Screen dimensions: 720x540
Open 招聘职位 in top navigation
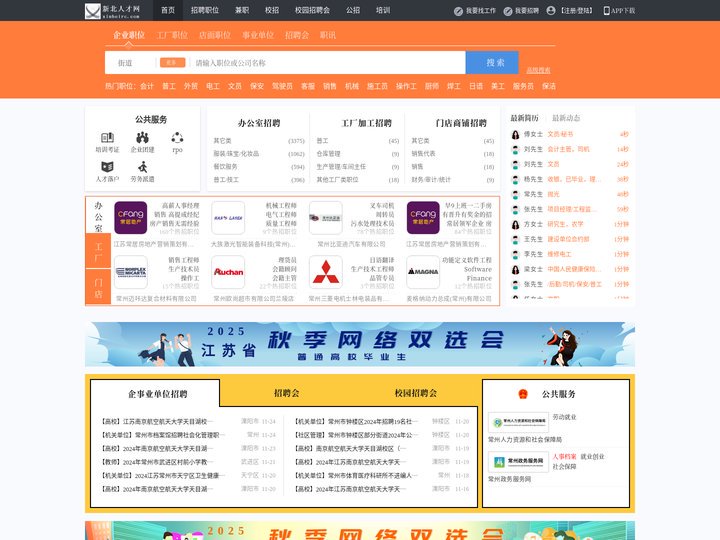205,10
